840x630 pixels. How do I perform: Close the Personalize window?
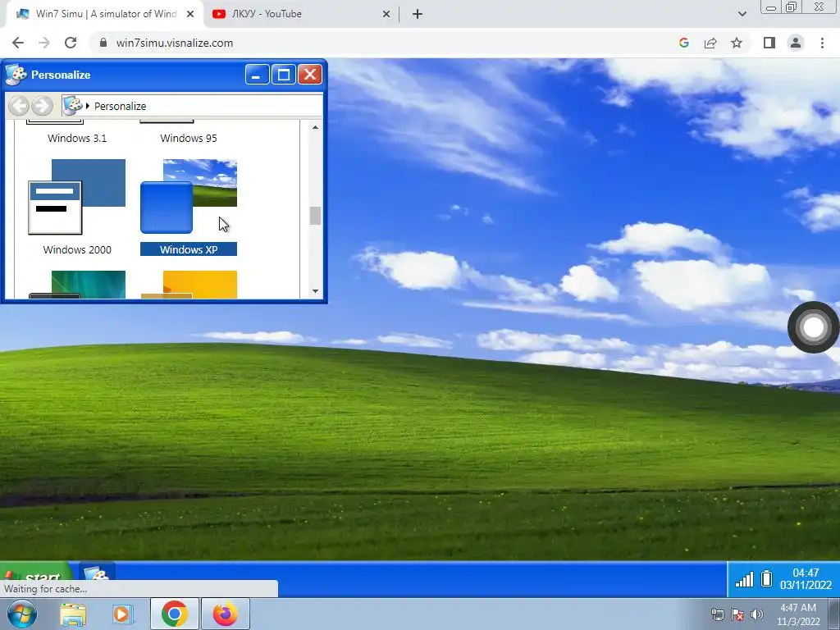(x=309, y=75)
